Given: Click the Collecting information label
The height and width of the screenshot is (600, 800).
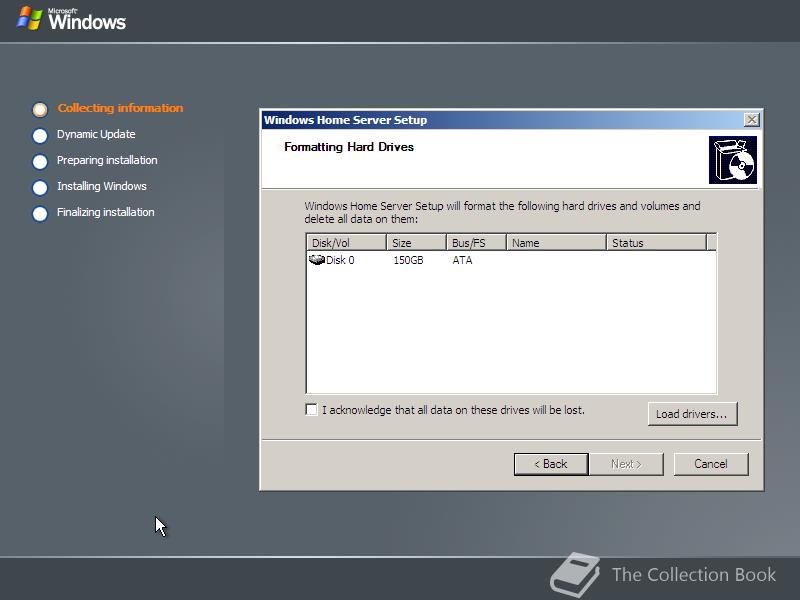Looking at the screenshot, I should [x=120, y=108].
